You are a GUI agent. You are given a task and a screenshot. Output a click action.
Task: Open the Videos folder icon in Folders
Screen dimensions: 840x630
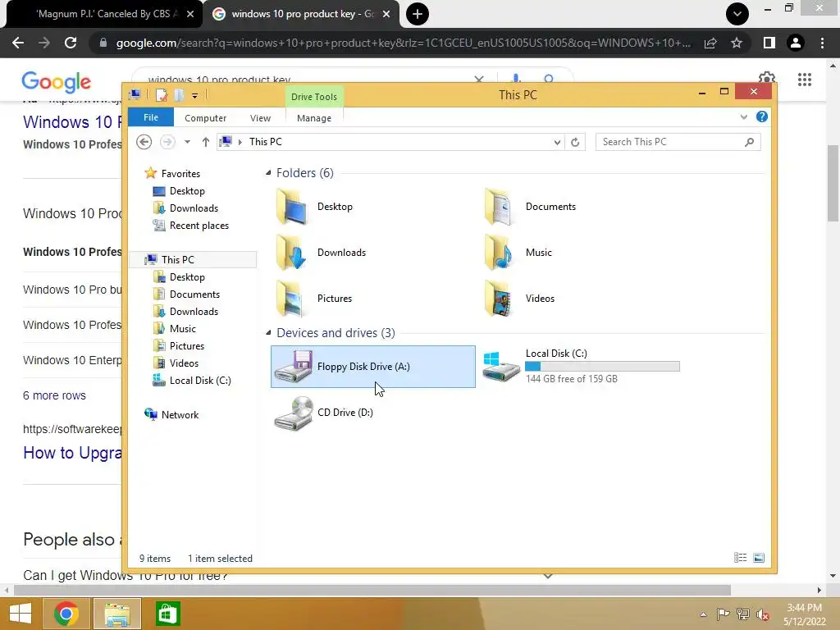[x=500, y=299]
